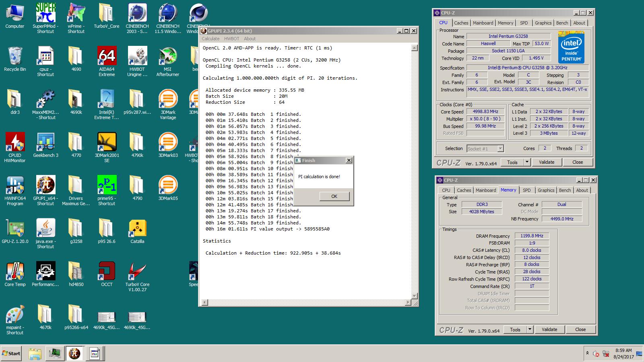Image resolution: width=644 pixels, height=362 pixels.
Task: Expand Tools dropdown arrow in bottom CPU-Z
Action: pos(530,329)
